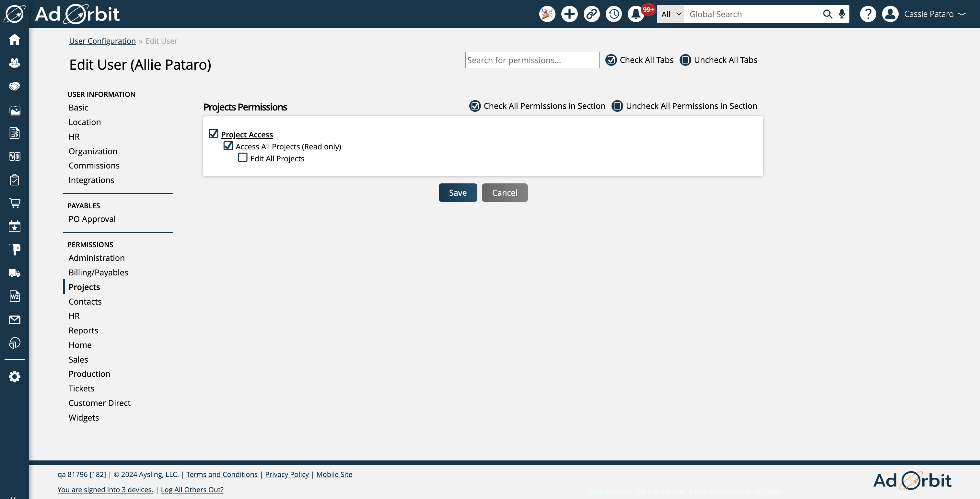Image resolution: width=980 pixels, height=499 pixels.
Task: Save the user permissions changes
Action: click(458, 192)
